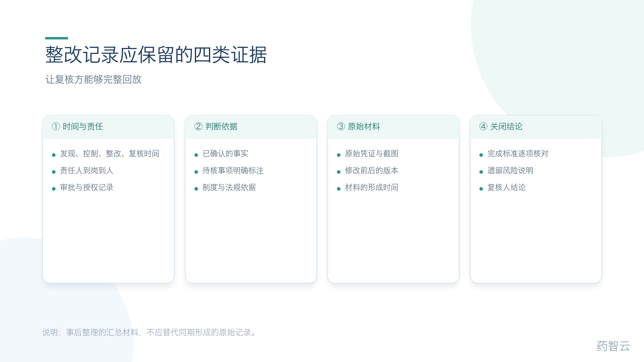
Task: Click the slide title 整改记录应保留的四类证据
Action: click(x=156, y=55)
